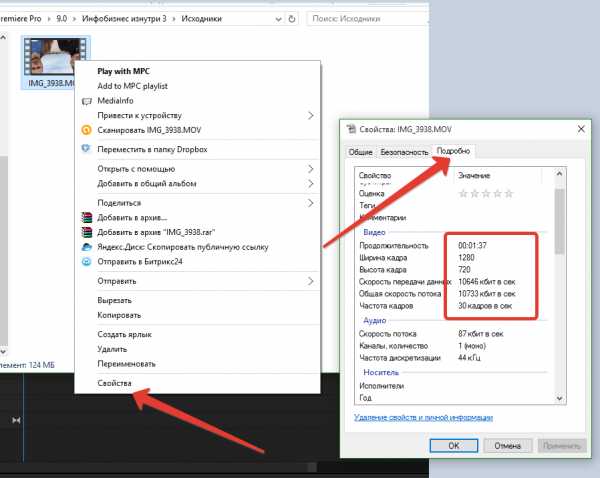Click OK button in properties dialog

[x=454, y=446]
